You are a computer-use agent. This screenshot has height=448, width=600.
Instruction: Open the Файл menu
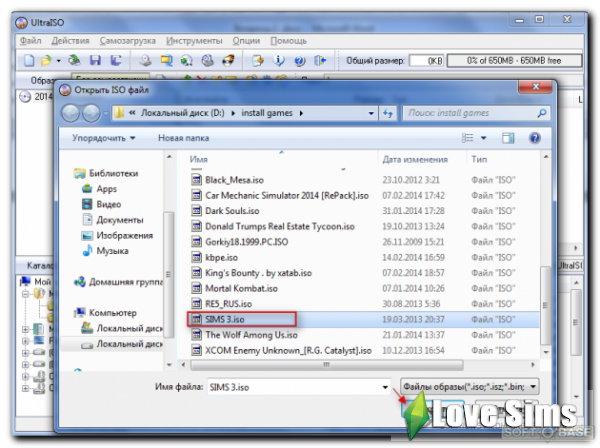point(30,41)
